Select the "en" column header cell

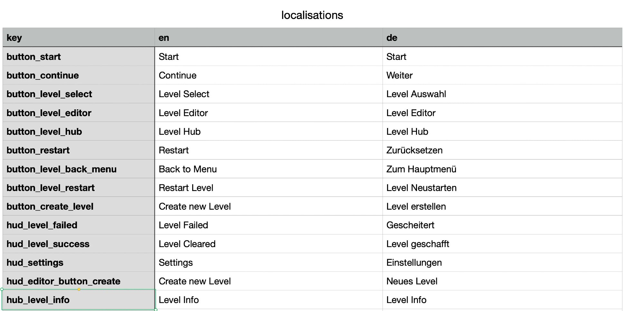coord(269,38)
